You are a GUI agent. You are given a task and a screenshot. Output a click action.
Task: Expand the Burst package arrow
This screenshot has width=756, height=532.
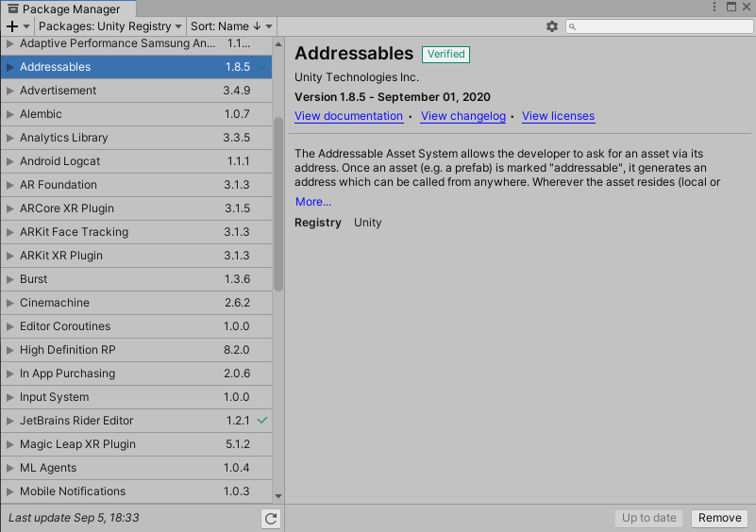pos(9,279)
